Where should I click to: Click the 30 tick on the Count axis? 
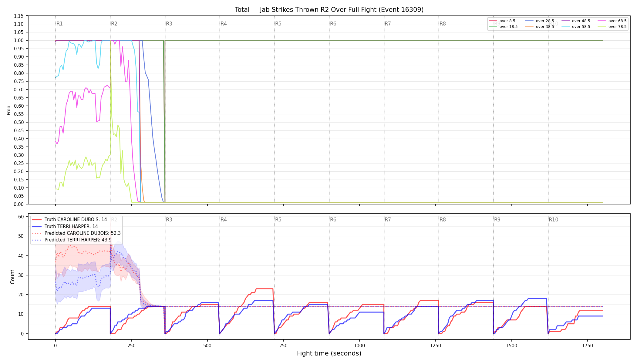[x=21, y=275]
